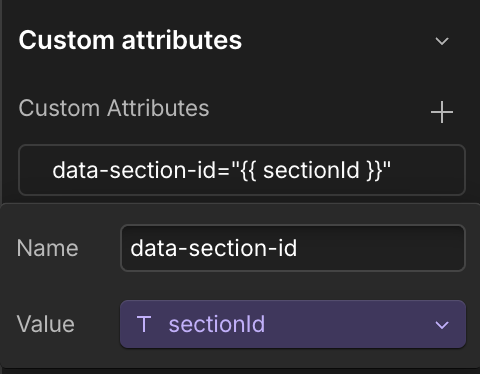
Task: Click the T text-type icon in Value
Action: pyautogui.click(x=144, y=324)
